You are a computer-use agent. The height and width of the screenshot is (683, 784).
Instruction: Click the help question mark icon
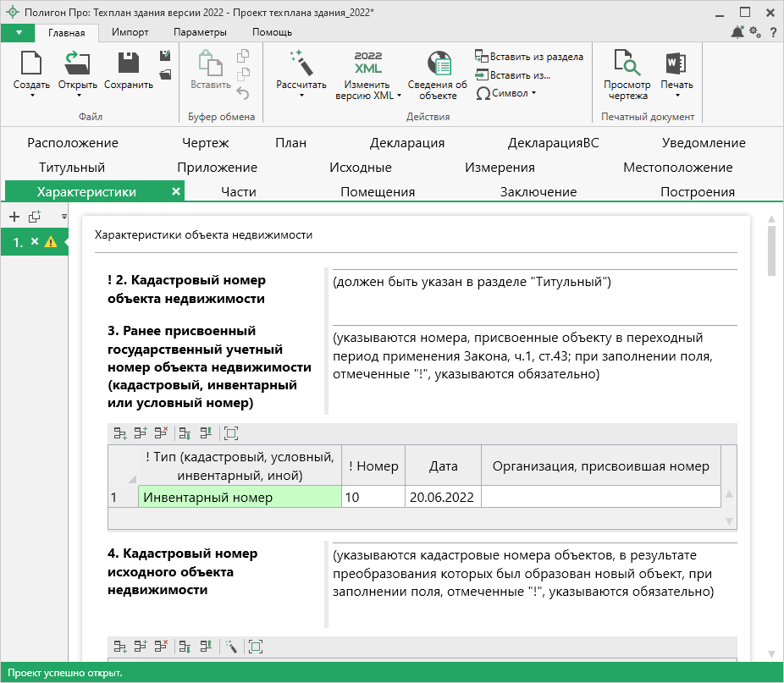[x=773, y=32]
